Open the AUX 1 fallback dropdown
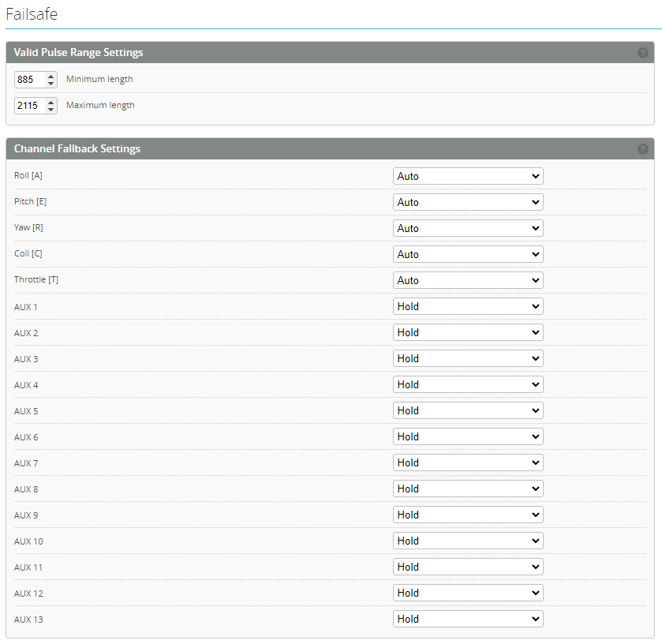The height and width of the screenshot is (644, 662). tap(468, 306)
